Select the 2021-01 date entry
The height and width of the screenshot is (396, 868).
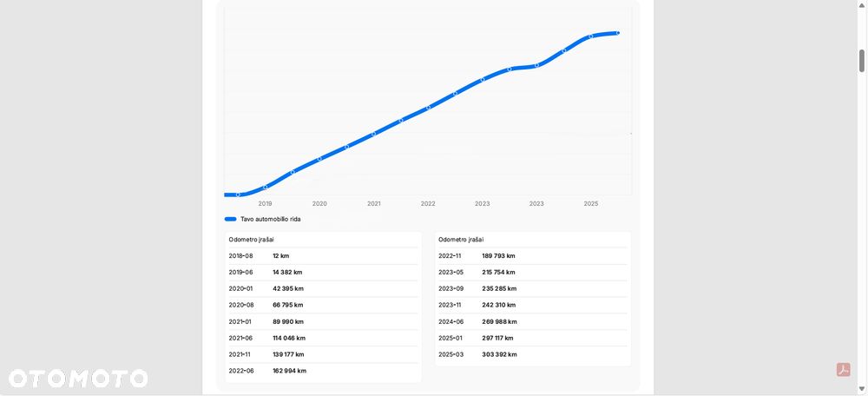[240, 322]
